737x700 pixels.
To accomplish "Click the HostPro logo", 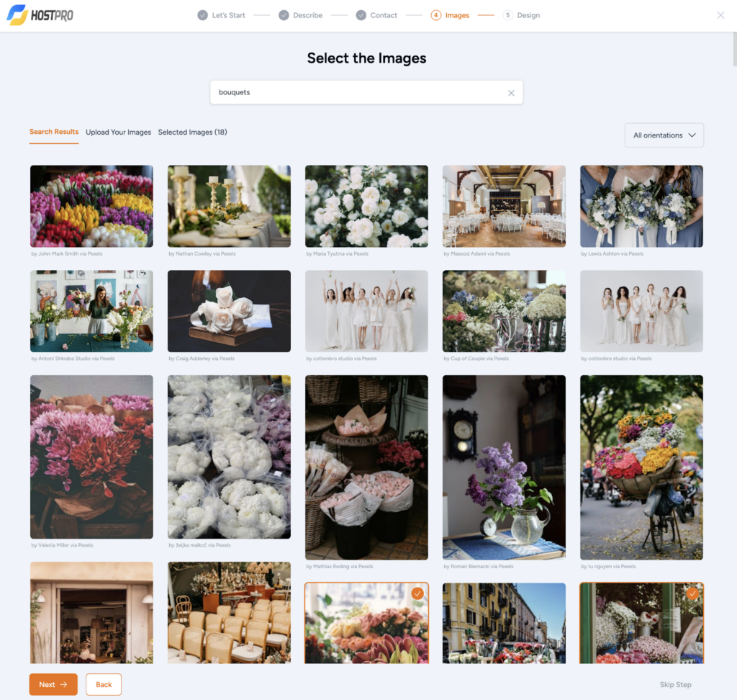I will coord(40,15).
